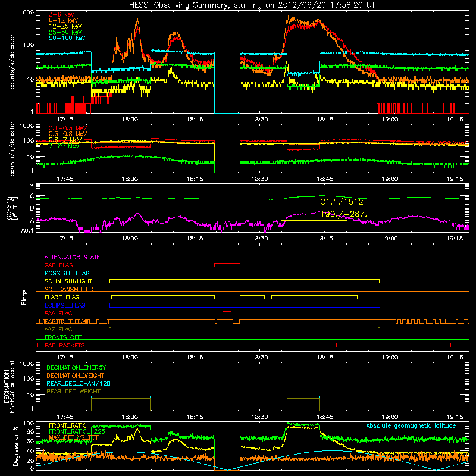The image size is (476, 476).
Task: Click the POSSIBLE_FLARE flag label
Action: 68,273
